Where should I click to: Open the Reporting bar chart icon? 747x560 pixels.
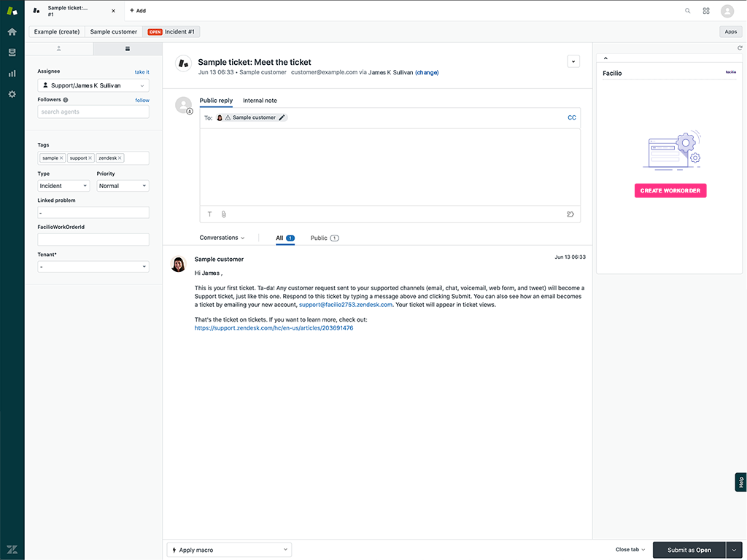click(12, 74)
